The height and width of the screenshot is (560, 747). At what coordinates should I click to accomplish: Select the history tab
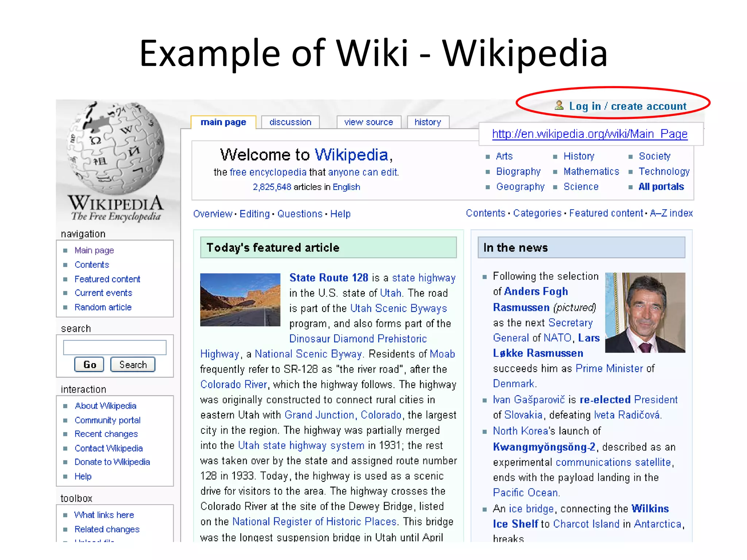[x=427, y=122]
